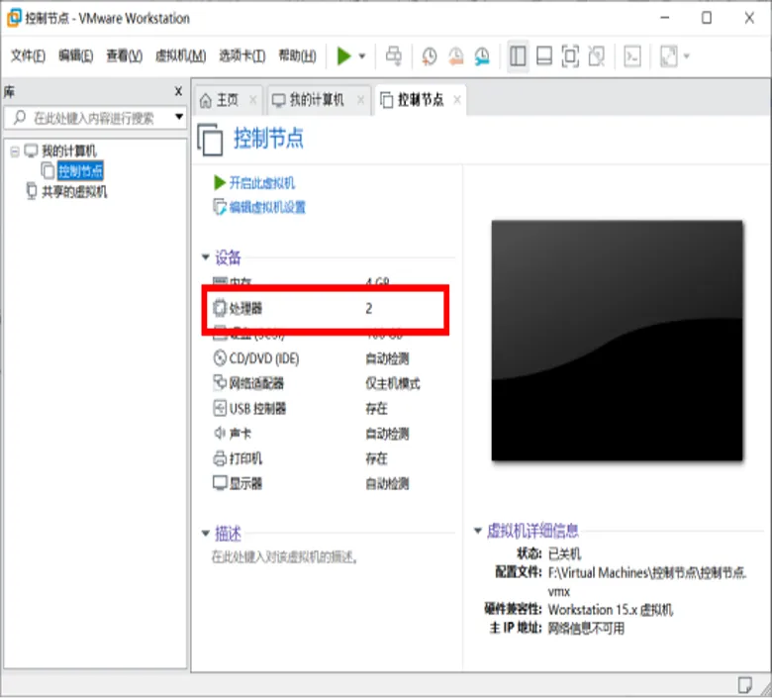Click the 已关机 status value

pyautogui.click(x=564, y=554)
